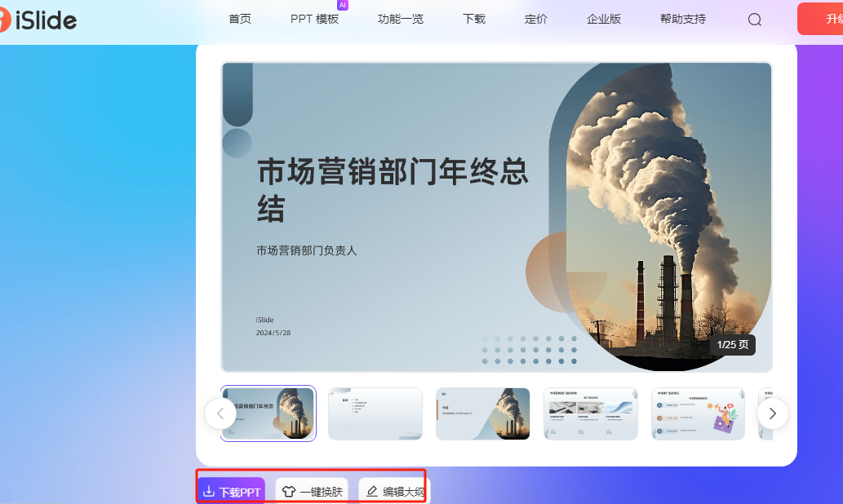Select 功能一览 in the navigation bar

click(x=401, y=19)
